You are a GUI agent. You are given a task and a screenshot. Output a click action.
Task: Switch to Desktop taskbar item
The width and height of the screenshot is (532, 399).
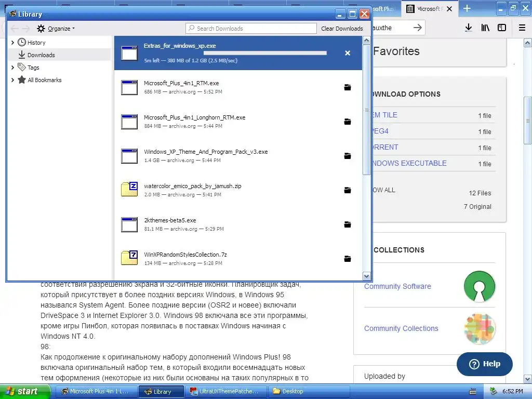[x=308, y=392]
